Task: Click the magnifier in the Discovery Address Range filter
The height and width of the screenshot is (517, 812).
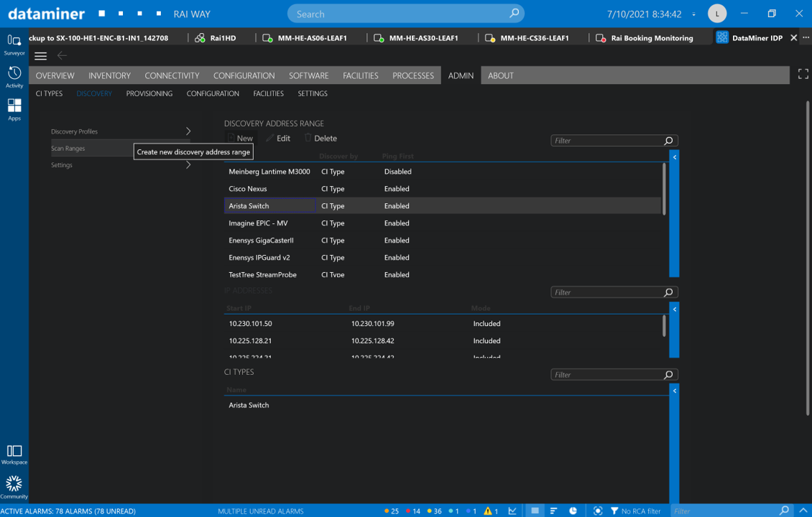Action: pos(668,141)
